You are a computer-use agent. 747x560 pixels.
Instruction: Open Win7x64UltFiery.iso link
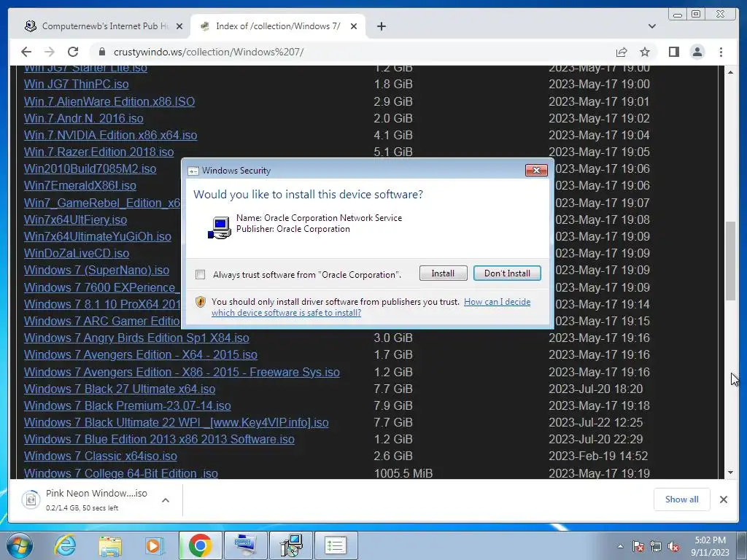[x=75, y=220]
